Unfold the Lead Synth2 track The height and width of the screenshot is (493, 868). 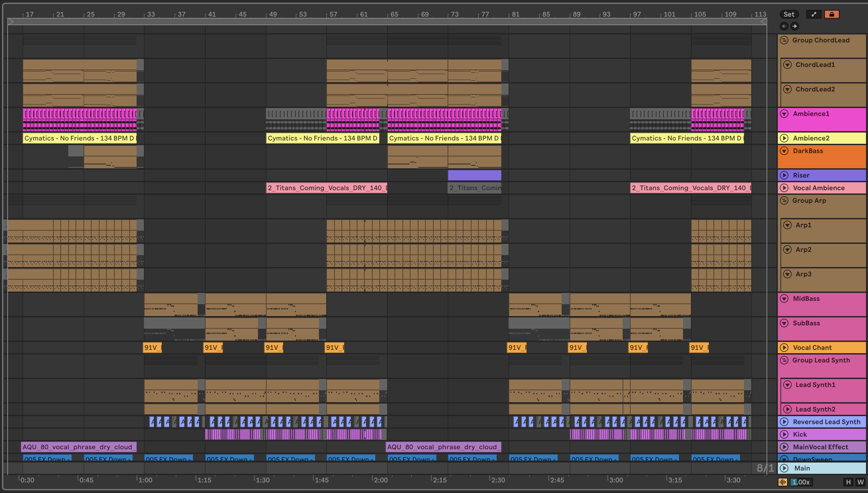pyautogui.click(x=787, y=410)
